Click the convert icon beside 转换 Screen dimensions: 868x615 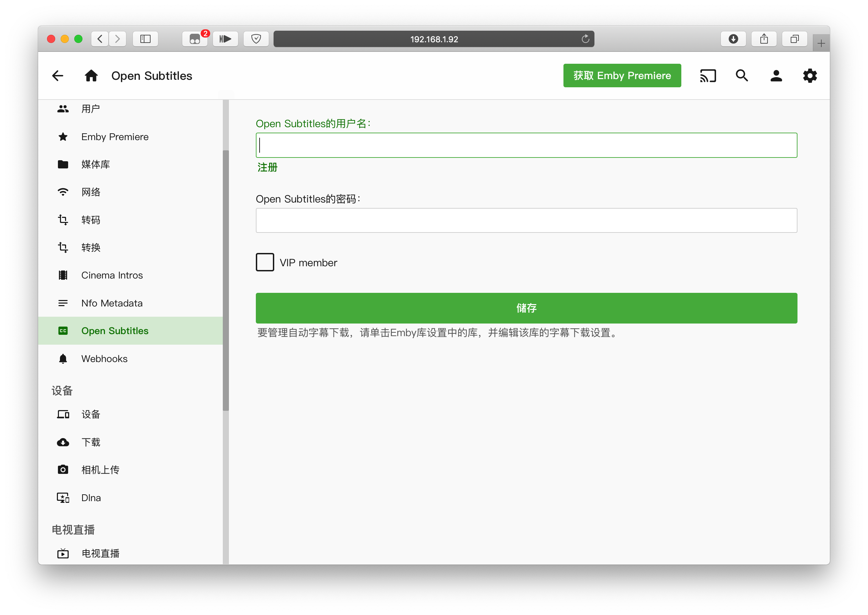tap(63, 247)
